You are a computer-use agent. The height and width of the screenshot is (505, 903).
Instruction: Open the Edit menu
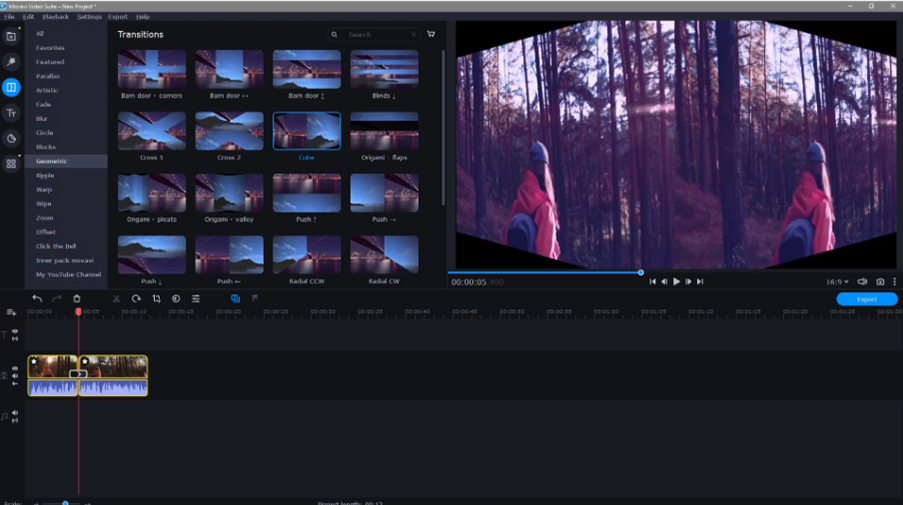[28, 17]
